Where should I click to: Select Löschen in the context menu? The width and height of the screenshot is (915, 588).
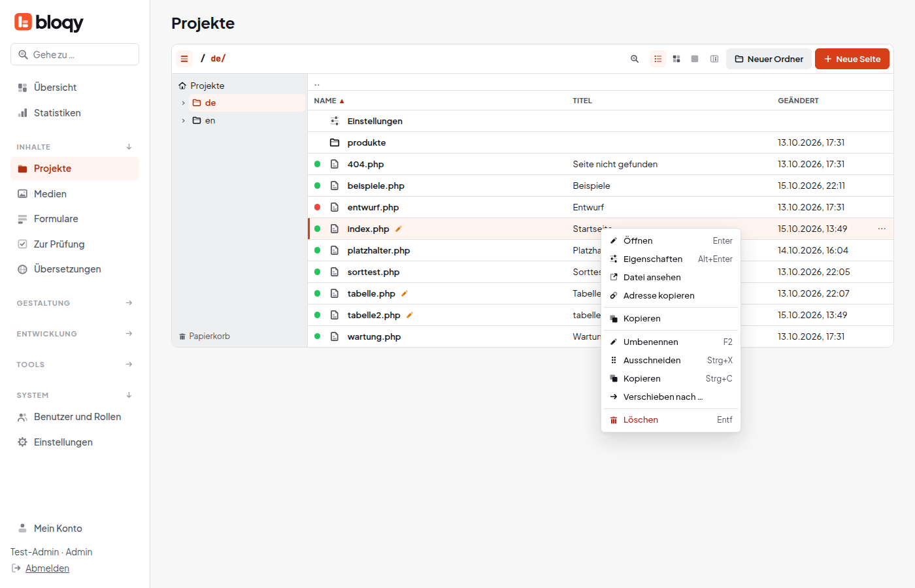point(671,420)
